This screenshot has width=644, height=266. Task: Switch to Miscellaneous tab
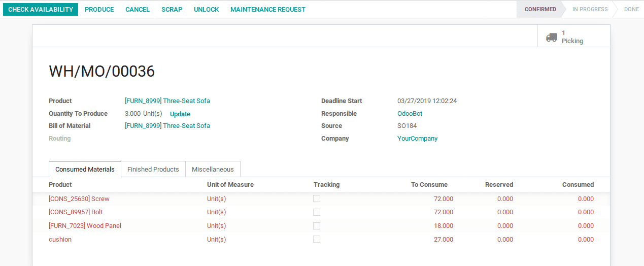point(213,170)
